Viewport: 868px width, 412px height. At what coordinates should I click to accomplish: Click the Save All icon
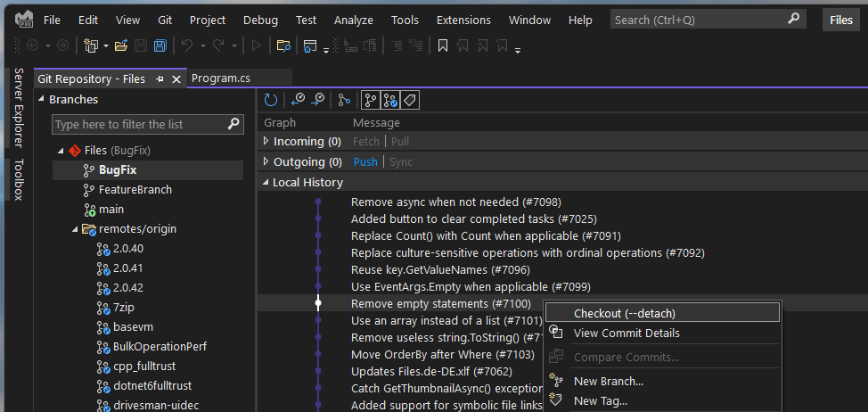click(x=160, y=46)
